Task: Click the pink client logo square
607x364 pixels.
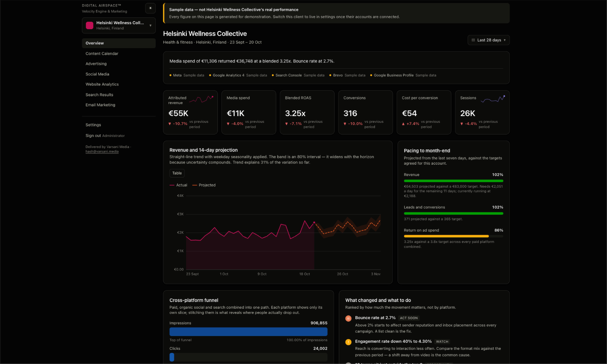Action: click(x=90, y=25)
